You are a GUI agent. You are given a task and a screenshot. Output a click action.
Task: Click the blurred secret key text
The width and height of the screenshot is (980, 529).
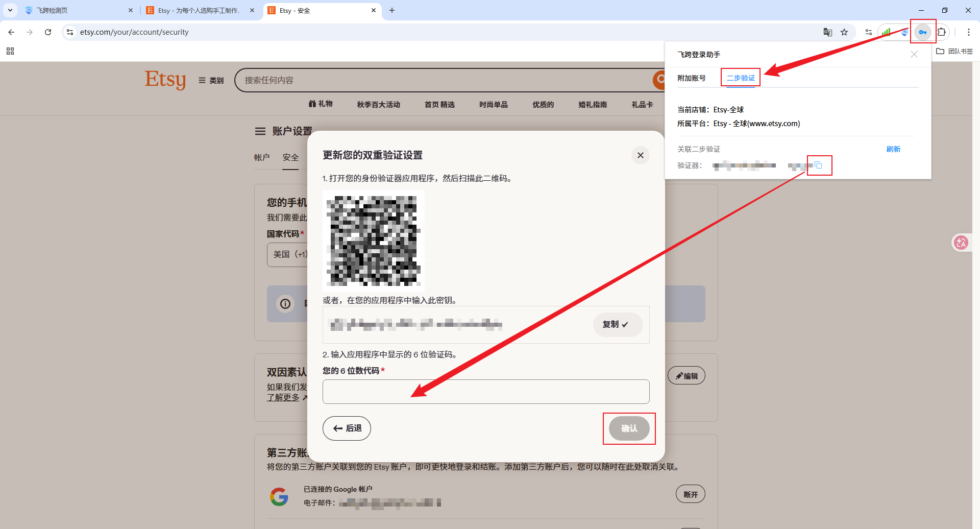coord(415,325)
